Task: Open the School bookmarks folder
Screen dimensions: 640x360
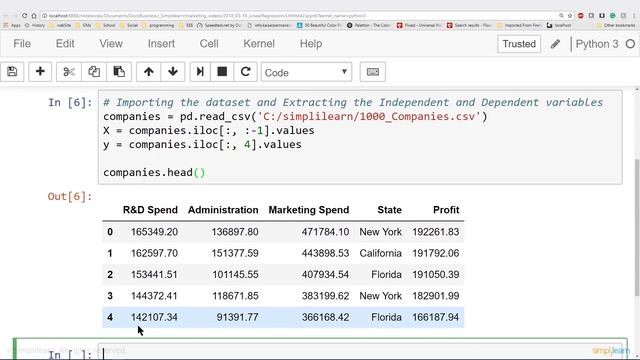Action: (106, 25)
